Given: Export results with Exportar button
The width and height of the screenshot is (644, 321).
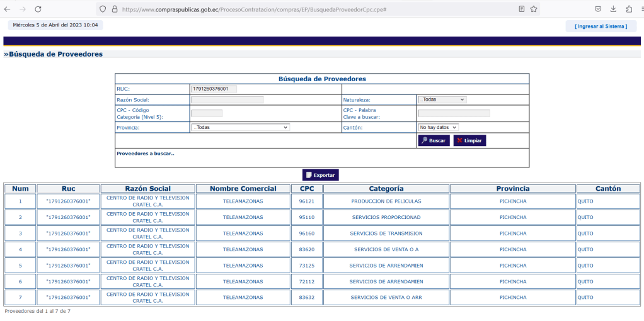Looking at the screenshot, I should point(321,175).
